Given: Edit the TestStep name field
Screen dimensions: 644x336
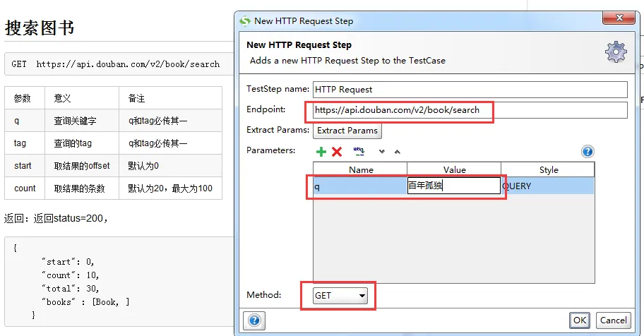Looking at the screenshot, I should [x=470, y=90].
